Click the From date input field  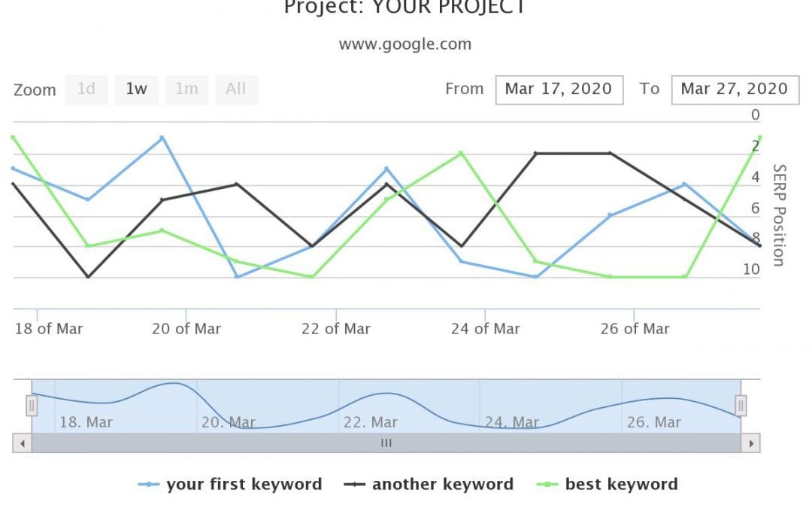point(559,89)
